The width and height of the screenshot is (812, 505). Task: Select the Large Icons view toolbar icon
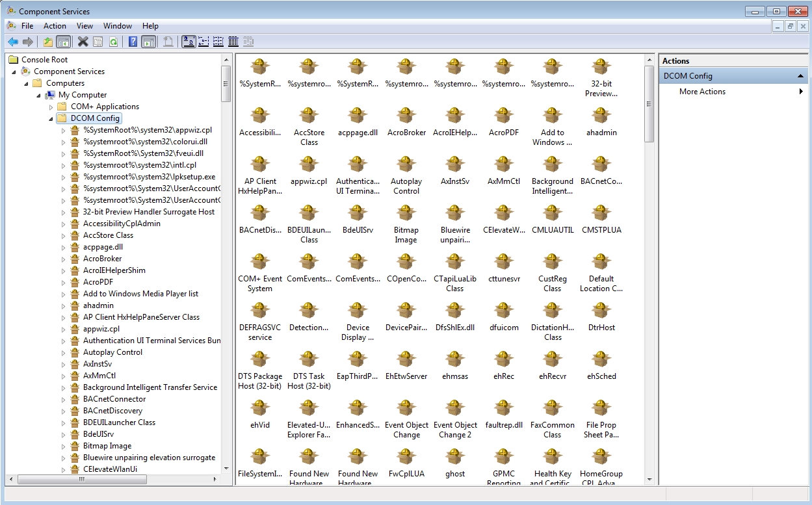point(189,41)
